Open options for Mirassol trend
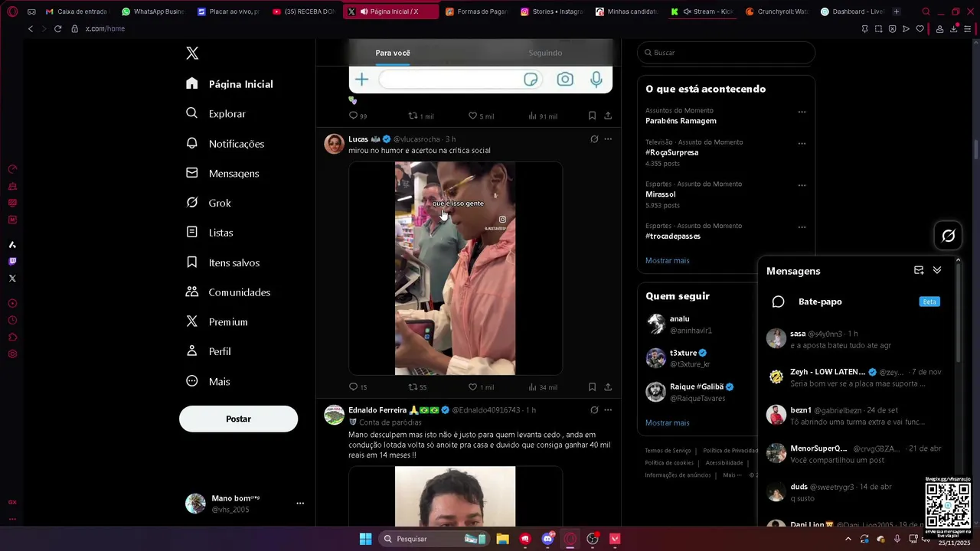The width and height of the screenshot is (980, 551). click(x=802, y=185)
